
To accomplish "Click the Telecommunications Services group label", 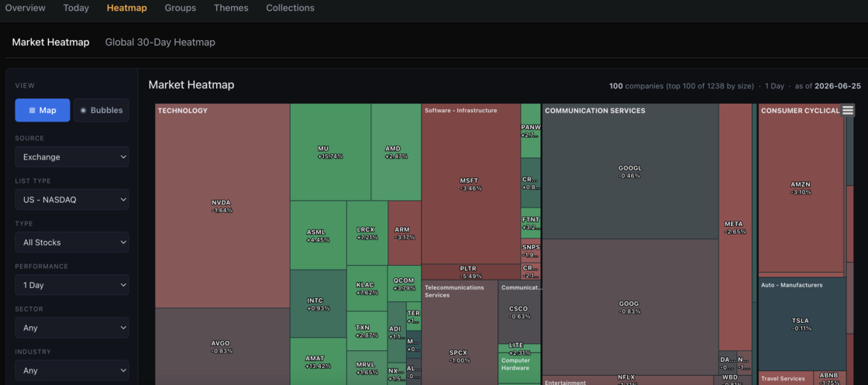I will pyautogui.click(x=454, y=291).
